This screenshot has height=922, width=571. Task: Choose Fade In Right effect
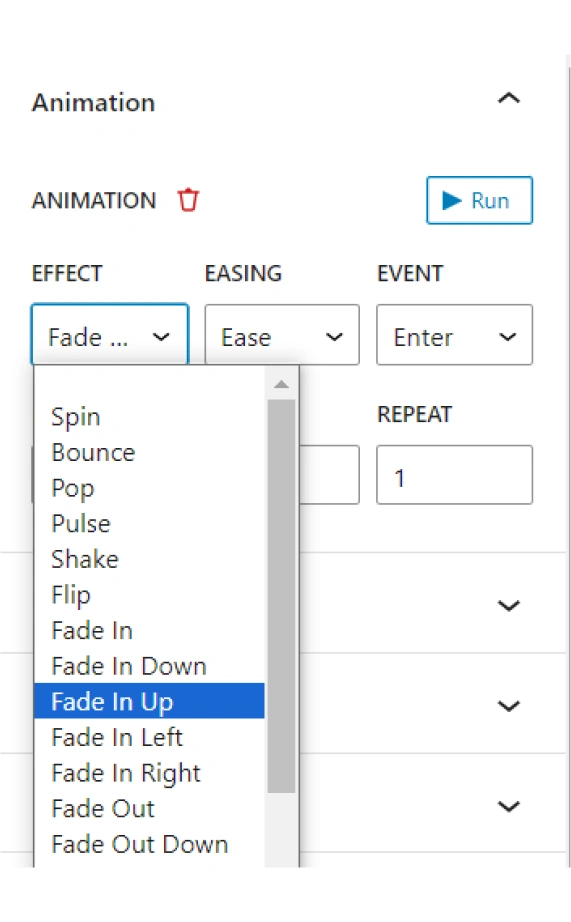149,773
